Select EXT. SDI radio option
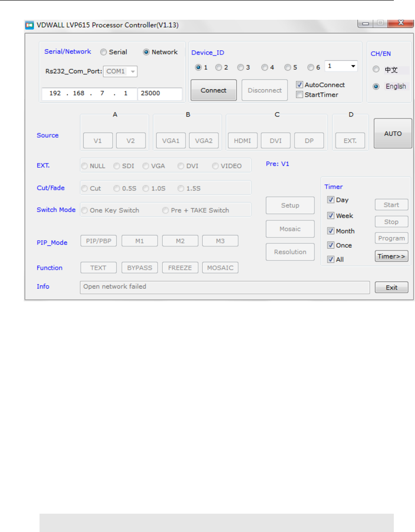Screen dimensions: 415x532 [x=117, y=166]
